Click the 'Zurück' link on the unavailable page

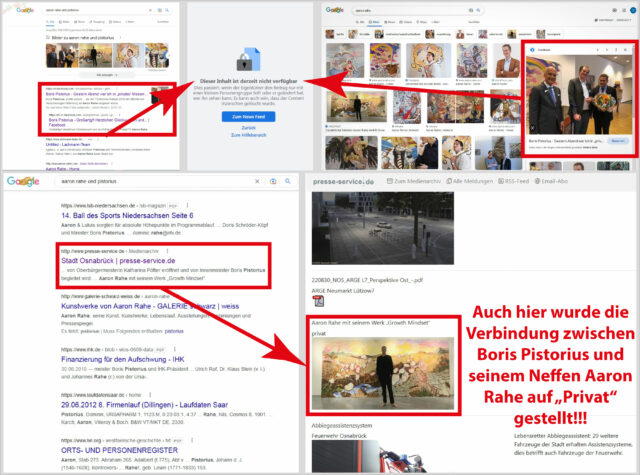coord(249,128)
